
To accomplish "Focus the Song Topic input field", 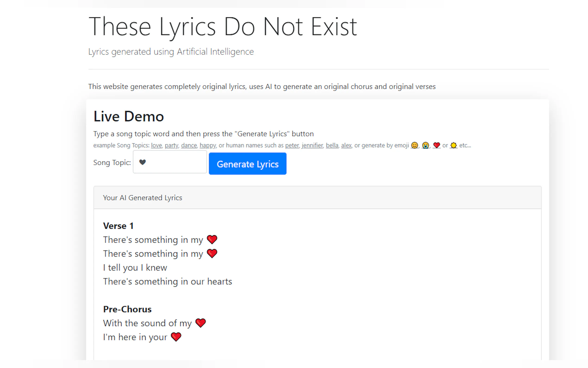I will [170, 162].
